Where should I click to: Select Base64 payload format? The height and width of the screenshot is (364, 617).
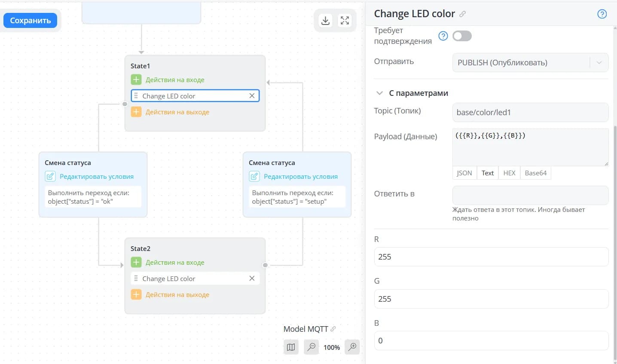pos(536,173)
